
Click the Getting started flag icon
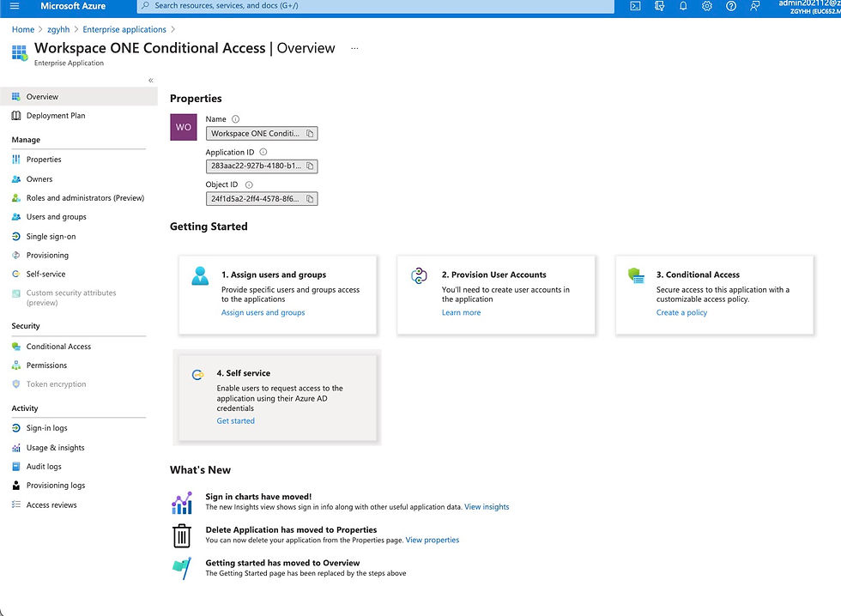click(x=182, y=568)
